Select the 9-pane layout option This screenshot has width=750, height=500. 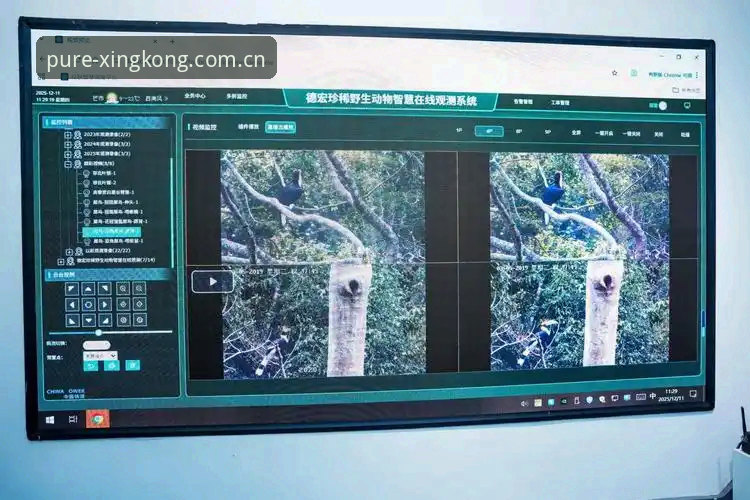548,132
